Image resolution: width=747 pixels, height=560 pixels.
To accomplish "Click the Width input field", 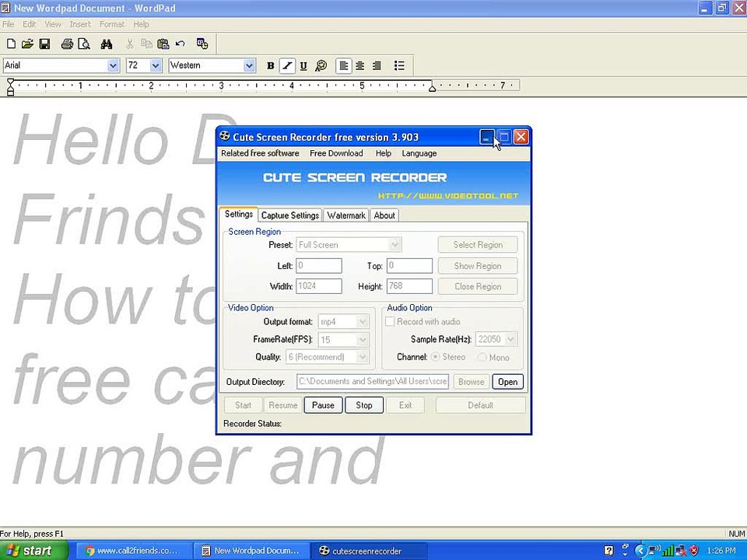I will tap(319, 286).
